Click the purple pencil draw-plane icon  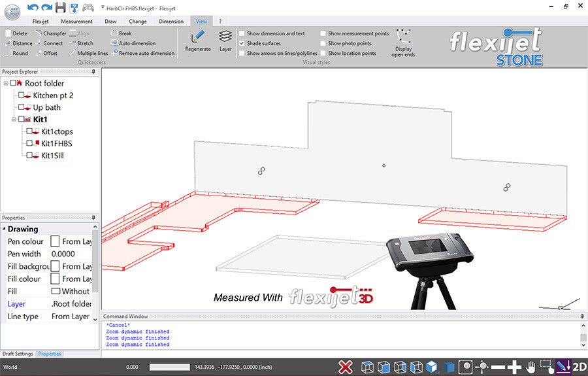tap(563, 367)
